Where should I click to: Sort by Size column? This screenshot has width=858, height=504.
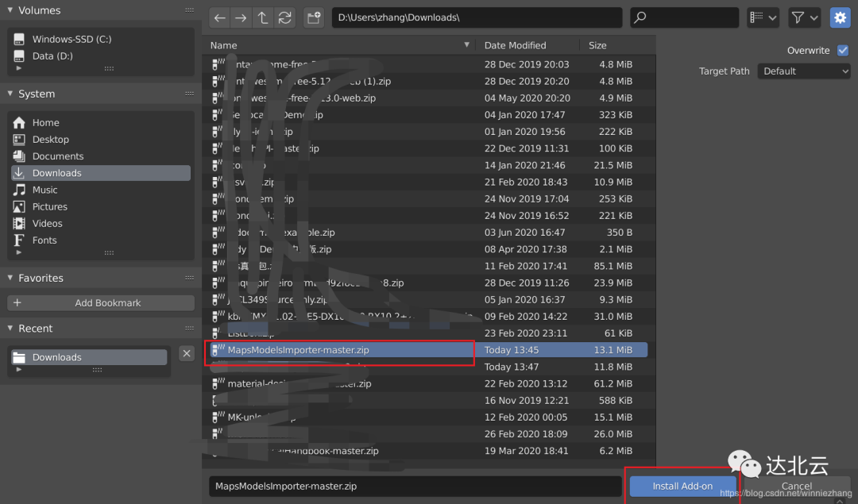pyautogui.click(x=617, y=45)
